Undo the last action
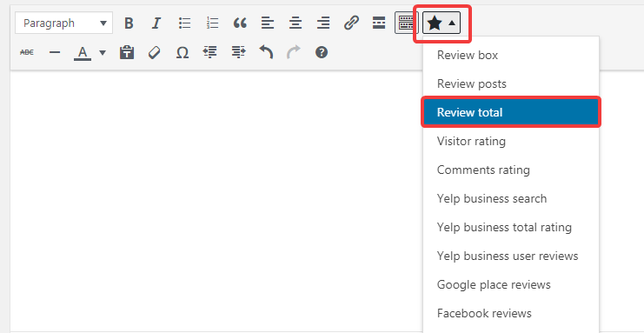The height and width of the screenshot is (333, 644). (x=266, y=53)
